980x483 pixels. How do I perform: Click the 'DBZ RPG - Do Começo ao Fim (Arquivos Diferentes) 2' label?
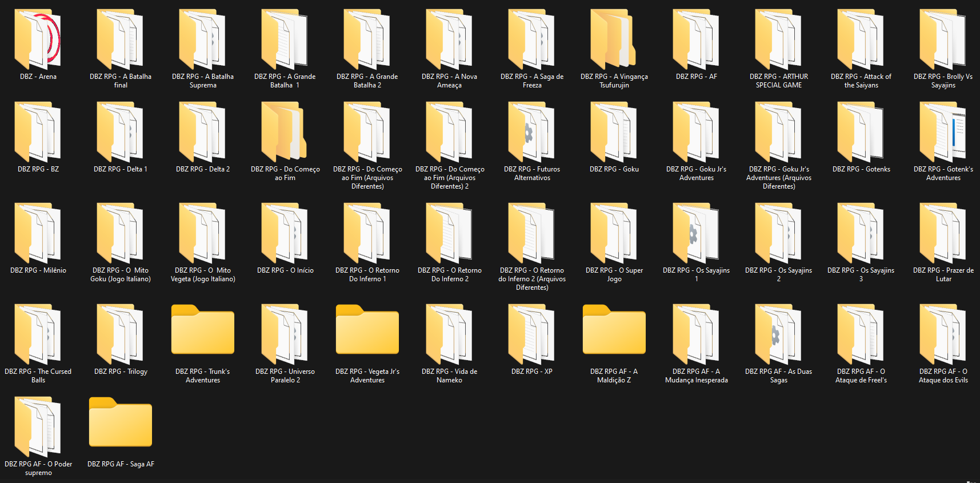point(450,178)
